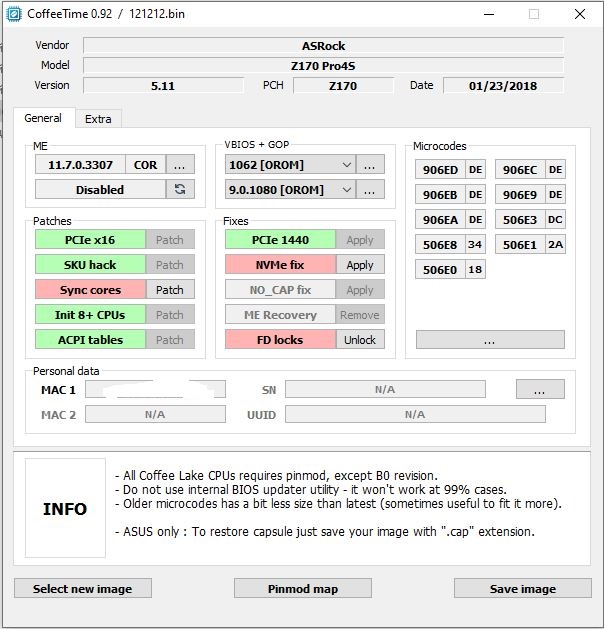Click the SKU hack patch indicator
The width and height of the screenshot is (604, 629).
point(90,264)
